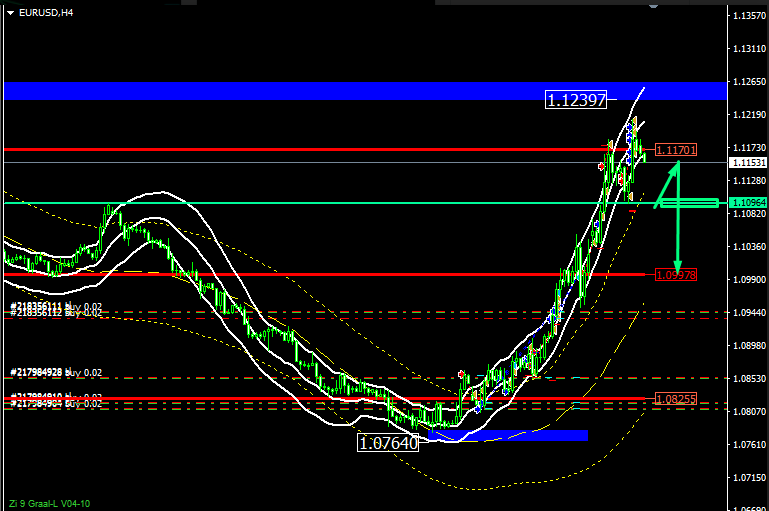
Task: Click 1.07610 on the price scale
Action: pyautogui.click(x=749, y=445)
